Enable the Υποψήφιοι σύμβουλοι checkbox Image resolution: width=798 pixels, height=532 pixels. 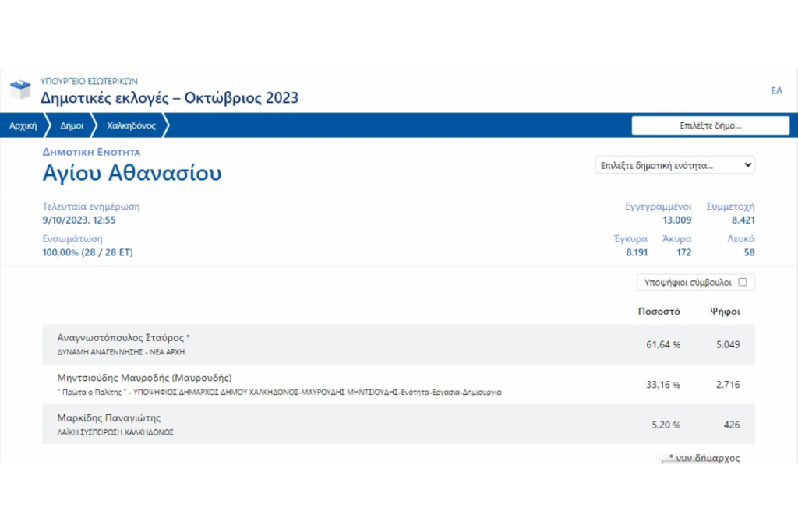coord(742,282)
